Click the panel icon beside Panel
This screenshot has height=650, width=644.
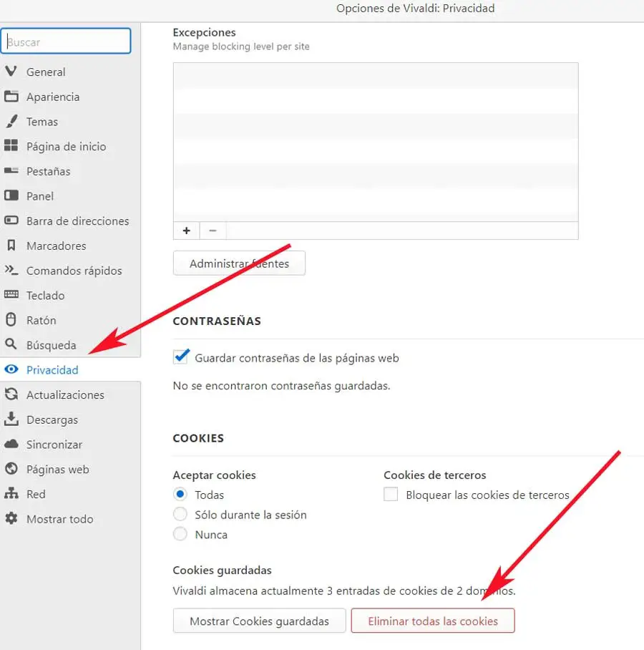(x=11, y=195)
